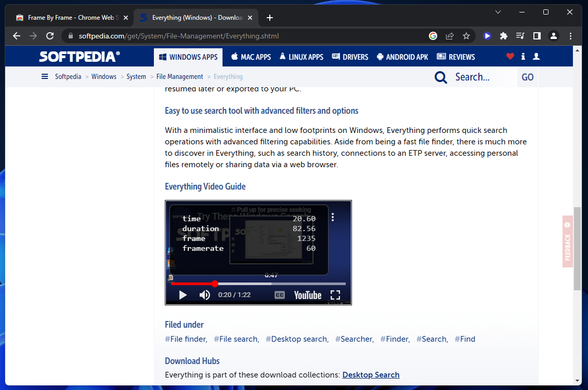
Task: Click the scrollbar up arrow
Action: 577,50
